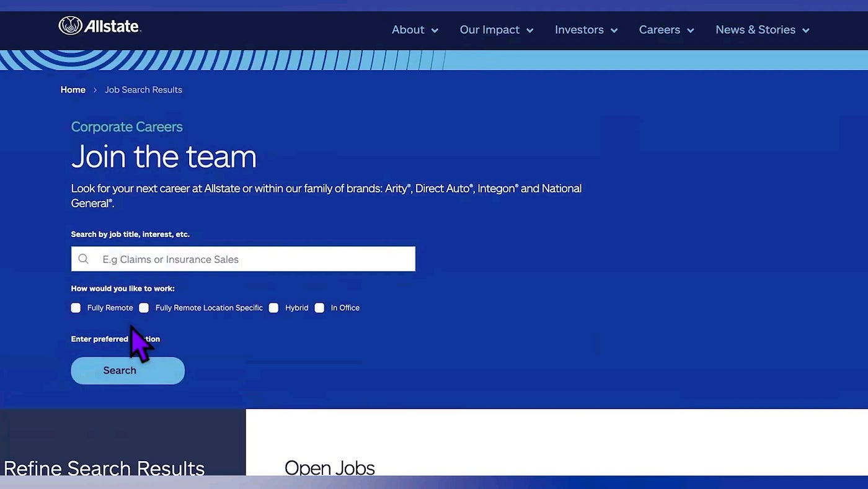This screenshot has width=868, height=489.
Task: Expand the About menu chevron
Action: click(435, 30)
